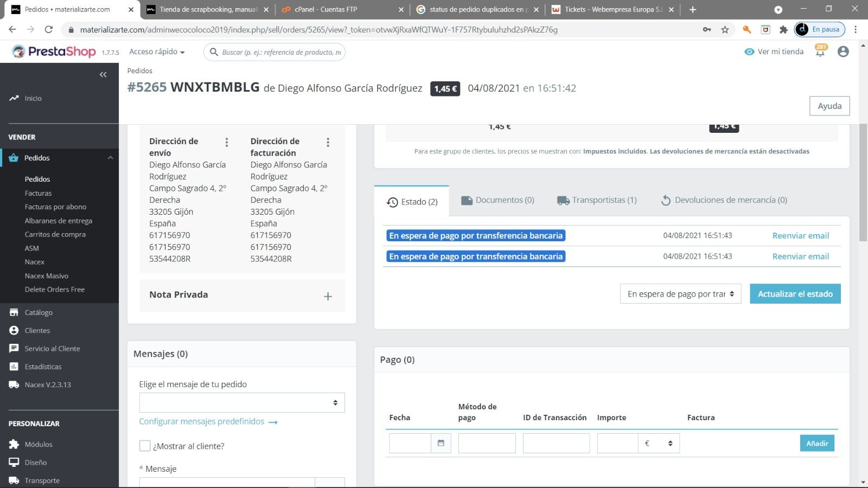This screenshot has height=488, width=868.
Task: Open order status dropdown En espera de pago
Action: point(681,294)
